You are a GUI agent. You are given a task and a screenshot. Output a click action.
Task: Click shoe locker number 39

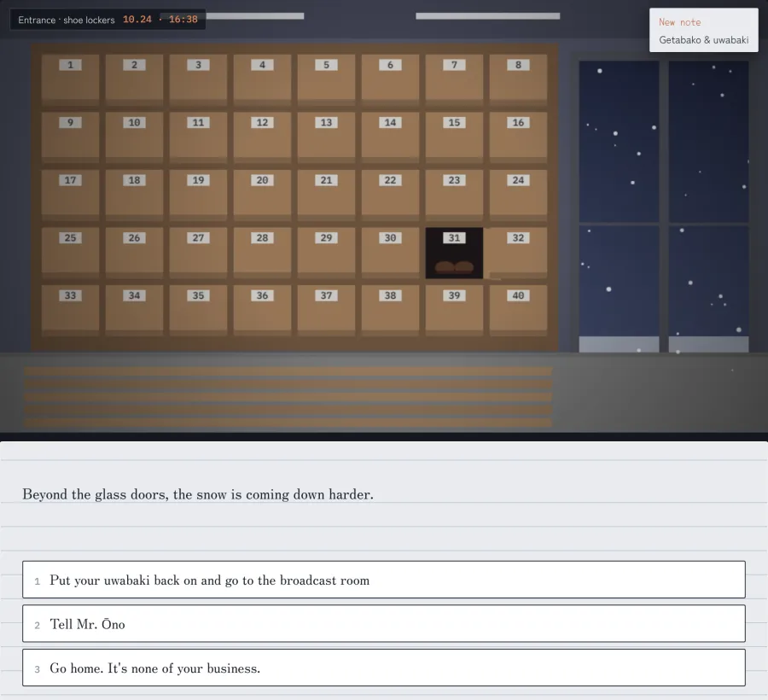pyautogui.click(x=454, y=311)
